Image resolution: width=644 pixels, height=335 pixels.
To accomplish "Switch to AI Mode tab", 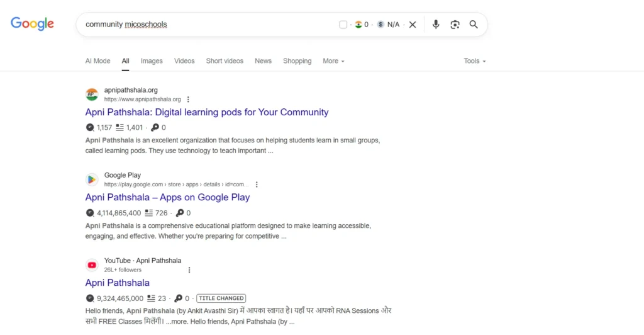I will pos(97,61).
